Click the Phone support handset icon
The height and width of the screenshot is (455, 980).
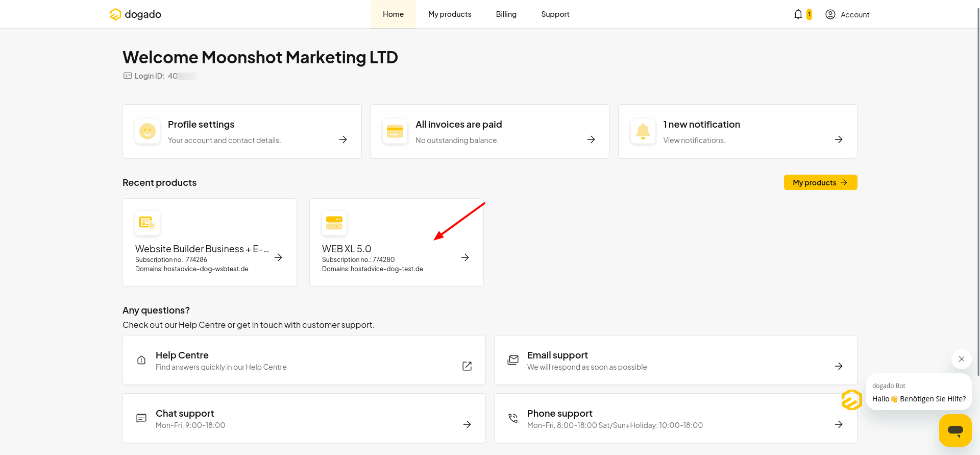tap(513, 418)
